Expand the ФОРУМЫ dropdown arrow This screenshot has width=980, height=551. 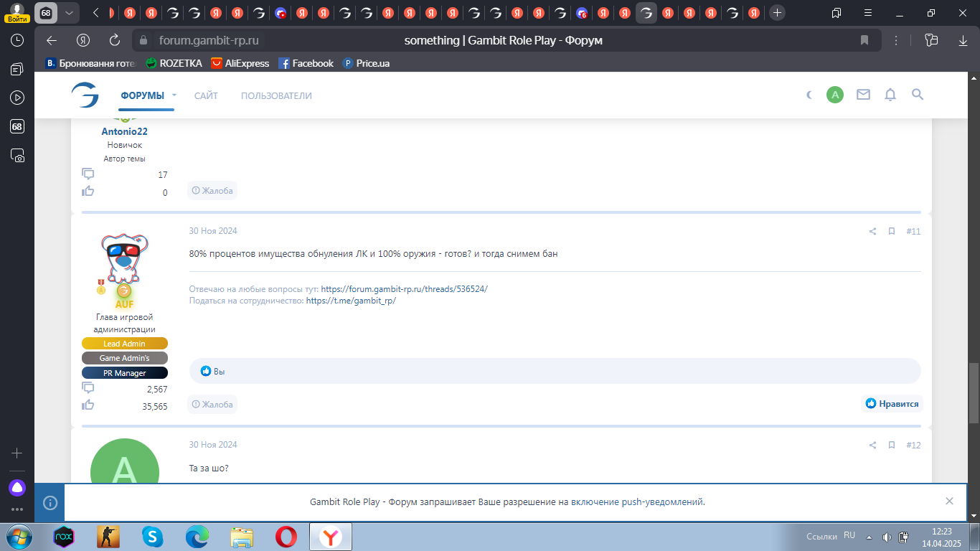pos(174,95)
